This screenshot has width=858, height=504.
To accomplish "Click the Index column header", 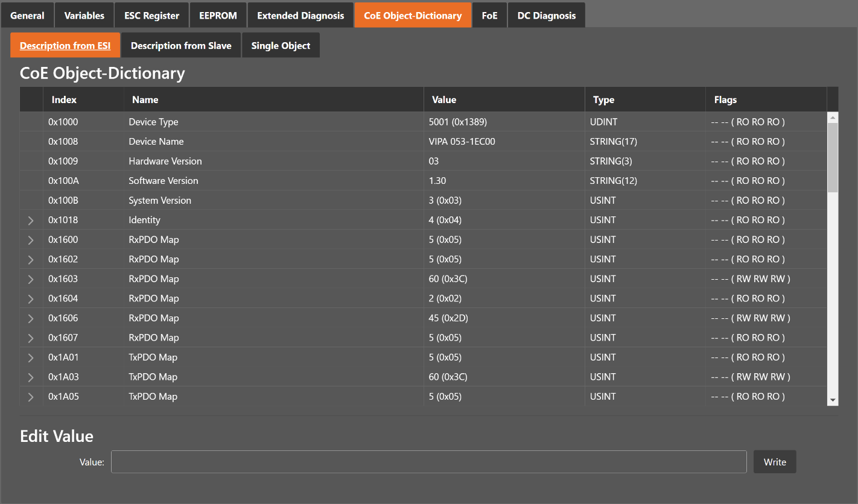I will 64,100.
